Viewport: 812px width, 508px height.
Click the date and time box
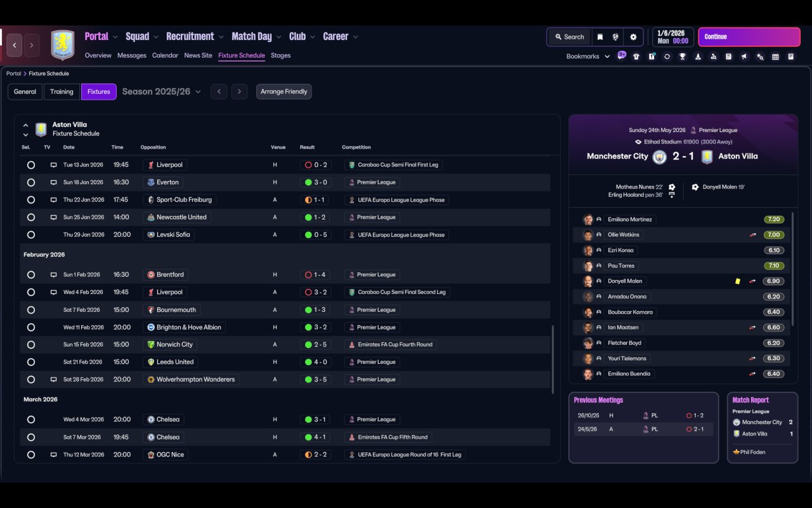coord(673,37)
